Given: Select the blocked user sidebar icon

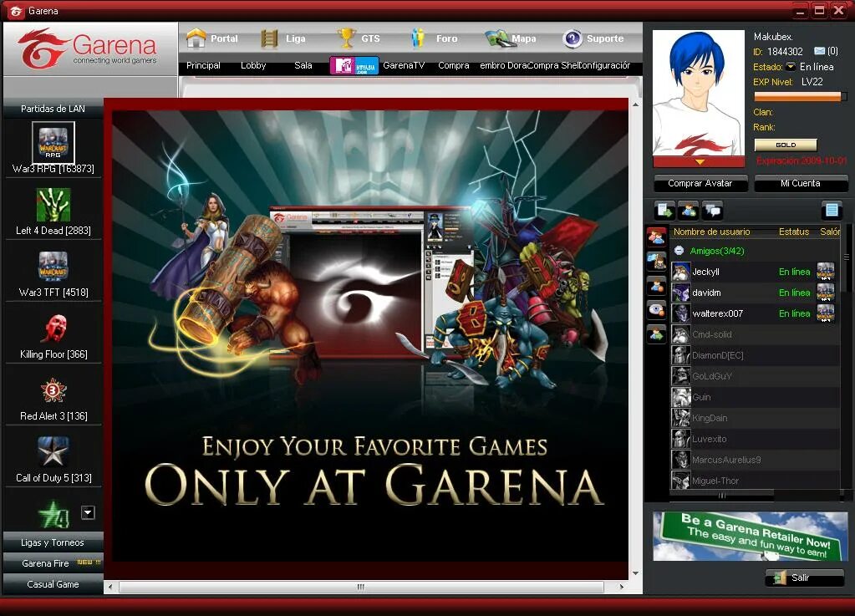Looking at the screenshot, I should 657,285.
